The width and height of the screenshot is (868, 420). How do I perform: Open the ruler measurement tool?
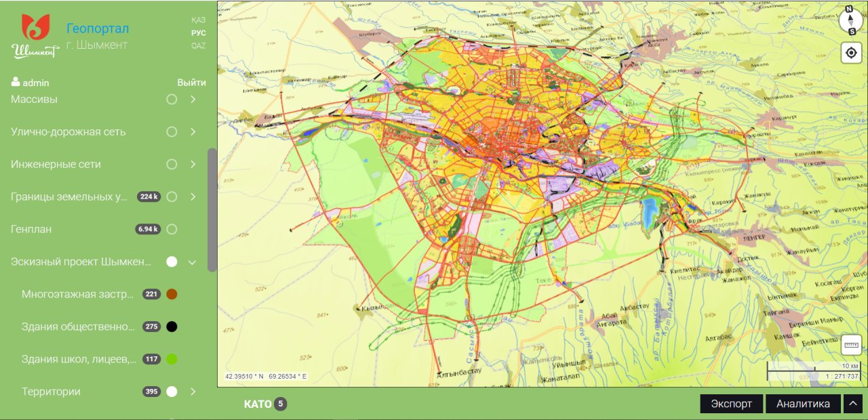[x=851, y=345]
